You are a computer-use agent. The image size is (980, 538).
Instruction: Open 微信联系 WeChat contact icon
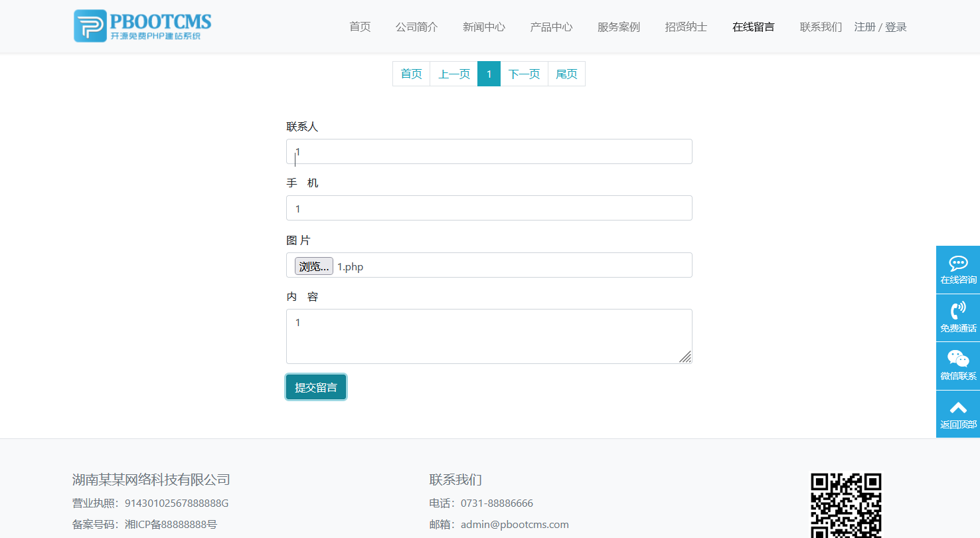(957, 365)
